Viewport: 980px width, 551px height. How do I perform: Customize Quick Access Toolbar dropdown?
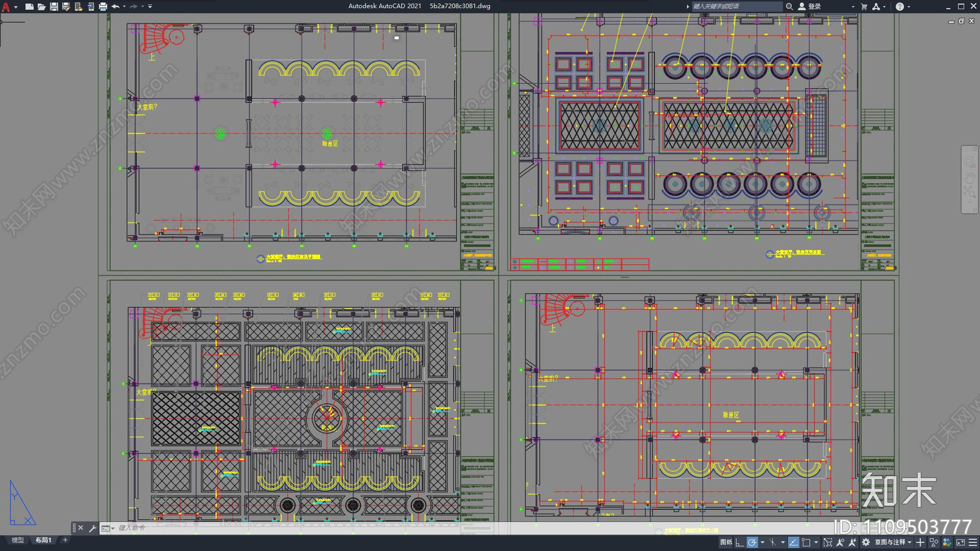tap(150, 6)
